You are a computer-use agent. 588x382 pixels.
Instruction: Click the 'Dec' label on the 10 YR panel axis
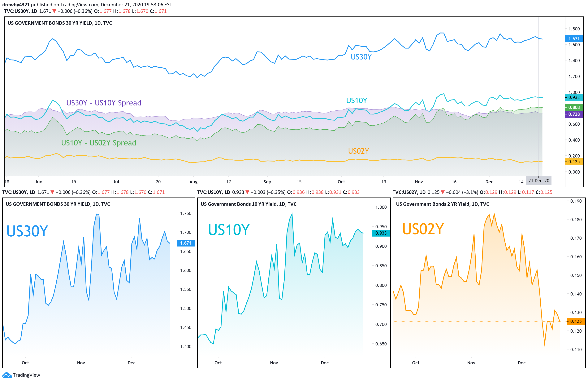pyautogui.click(x=325, y=363)
